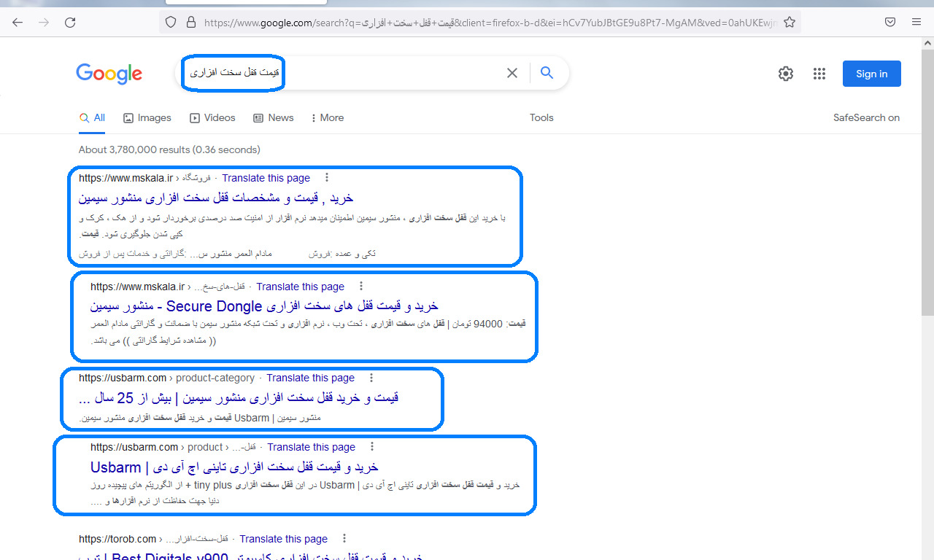
Task: Open options dots for first mskala.ir result
Action: [327, 177]
